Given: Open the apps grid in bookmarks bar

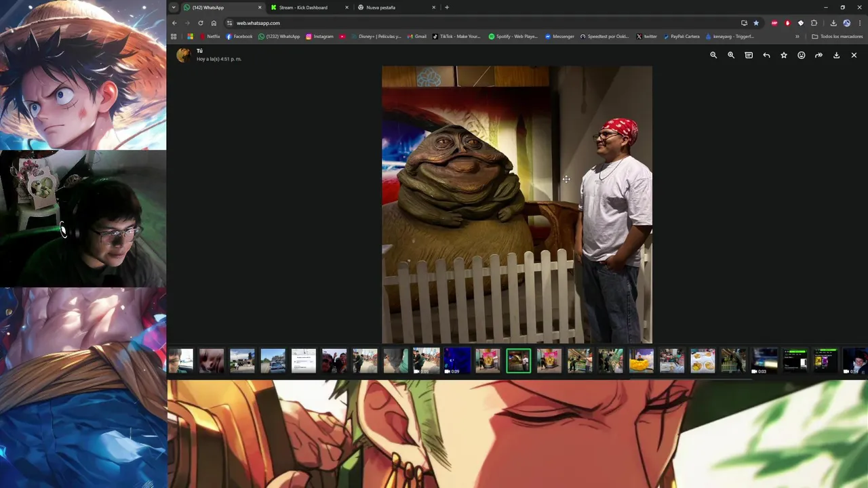Looking at the screenshot, I should point(174,37).
